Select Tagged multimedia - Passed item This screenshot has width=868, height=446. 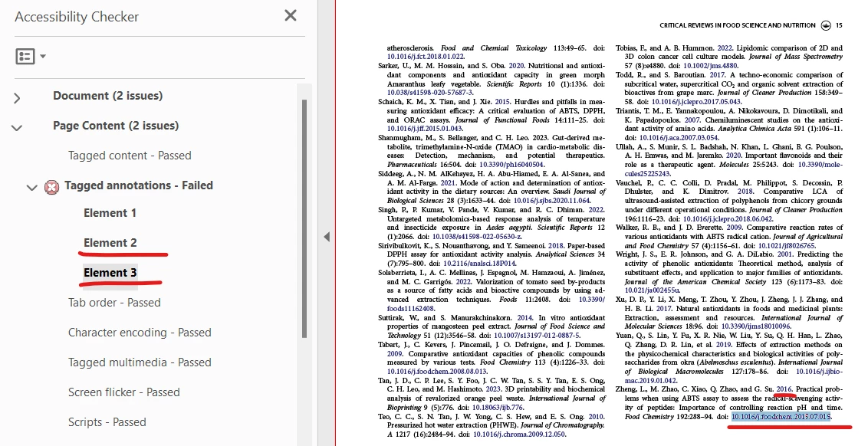pos(140,362)
